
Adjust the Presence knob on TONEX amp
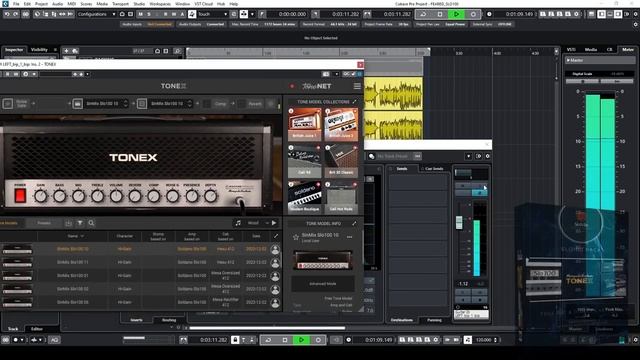click(191, 196)
